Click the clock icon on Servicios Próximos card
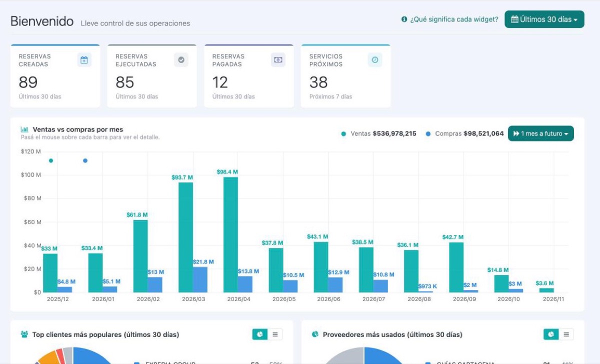600x364 pixels. pyautogui.click(x=375, y=60)
